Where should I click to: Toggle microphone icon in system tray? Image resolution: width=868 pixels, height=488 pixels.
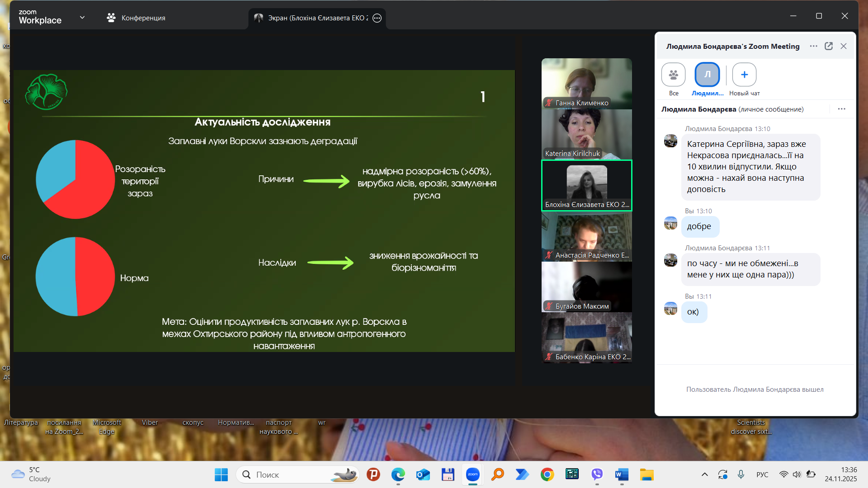741,474
